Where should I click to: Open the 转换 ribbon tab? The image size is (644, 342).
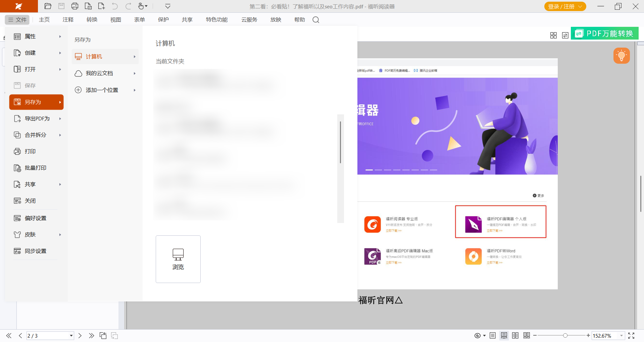(92, 20)
